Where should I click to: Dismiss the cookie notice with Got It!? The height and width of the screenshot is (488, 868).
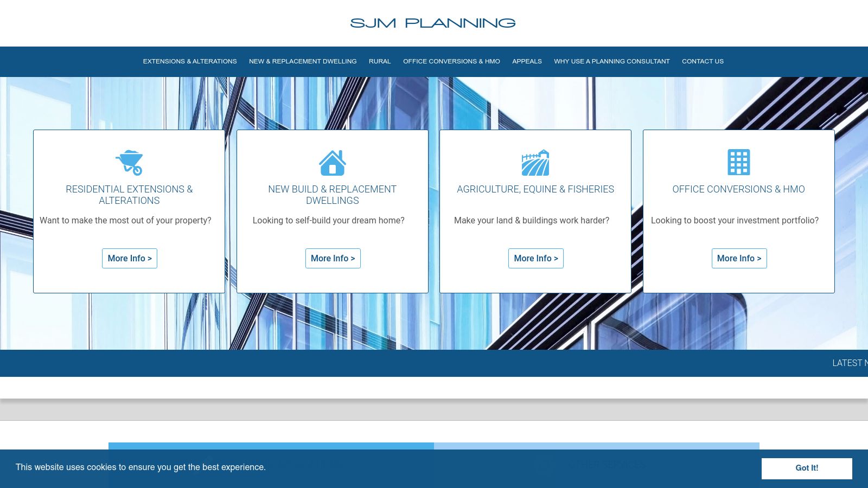pos(807,468)
